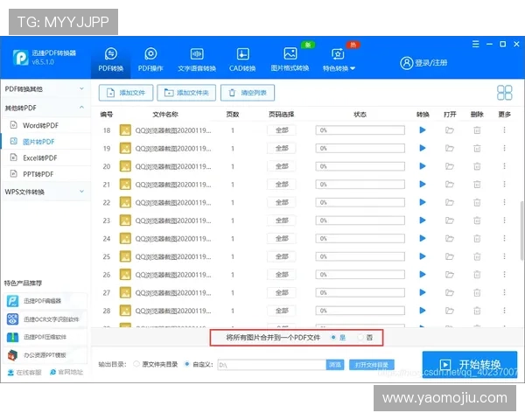Switch to the CAD转换 tab

(x=242, y=59)
